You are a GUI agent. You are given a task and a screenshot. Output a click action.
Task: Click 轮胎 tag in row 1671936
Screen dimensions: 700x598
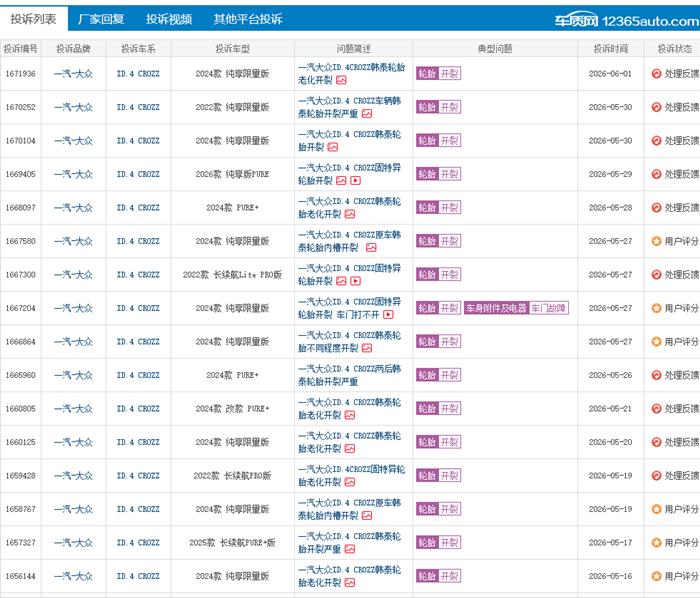(x=427, y=74)
